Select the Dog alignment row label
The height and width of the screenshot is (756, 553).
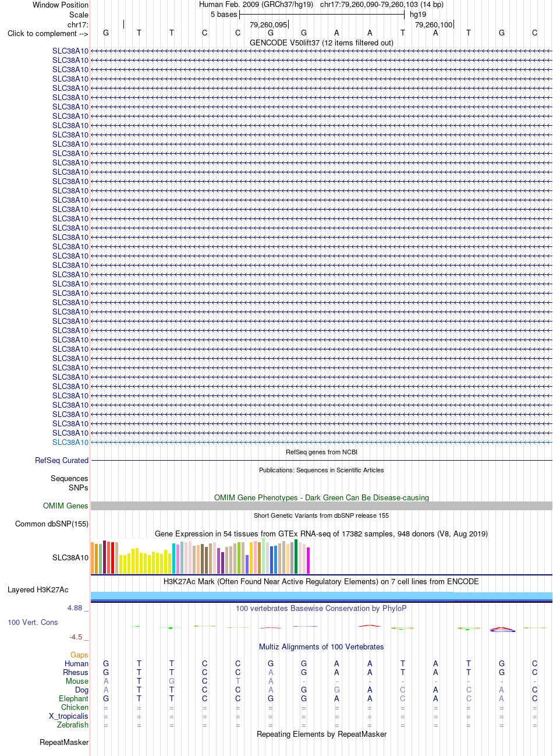pyautogui.click(x=81, y=690)
